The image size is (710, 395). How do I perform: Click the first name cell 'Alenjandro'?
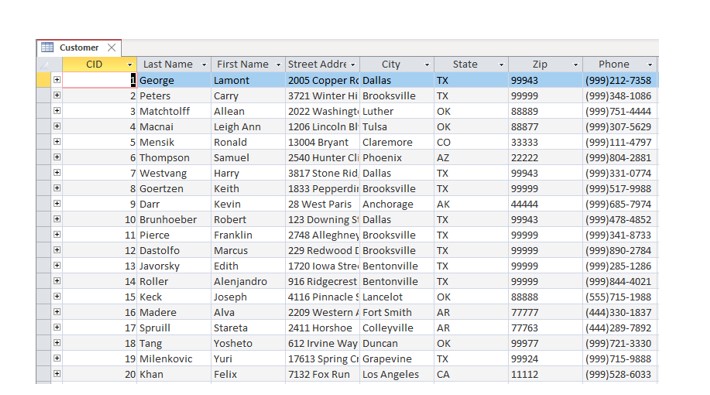tap(248, 281)
